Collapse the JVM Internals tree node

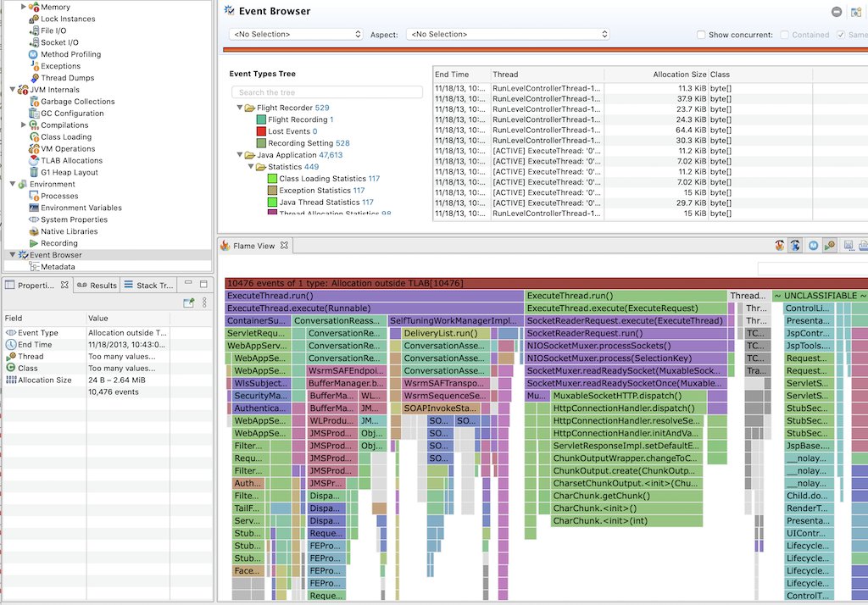point(12,89)
